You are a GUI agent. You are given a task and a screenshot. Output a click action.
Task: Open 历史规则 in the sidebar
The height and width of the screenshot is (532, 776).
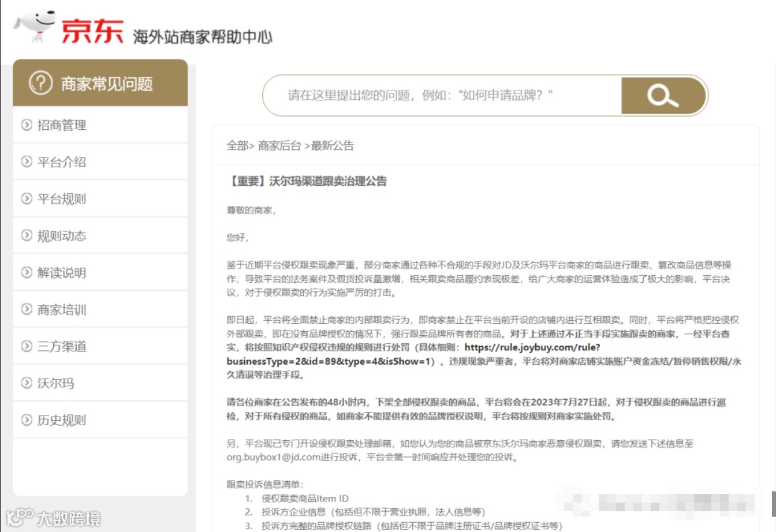tap(100, 419)
